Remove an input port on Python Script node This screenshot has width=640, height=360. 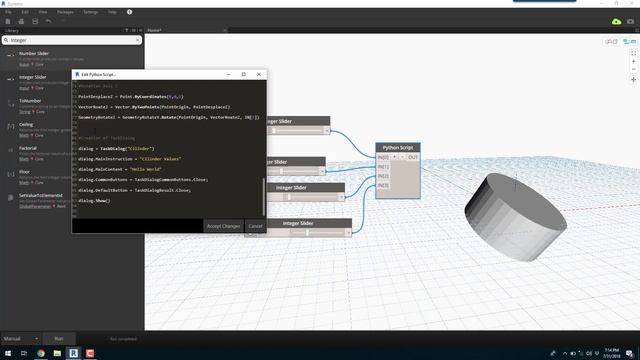tap(402, 157)
